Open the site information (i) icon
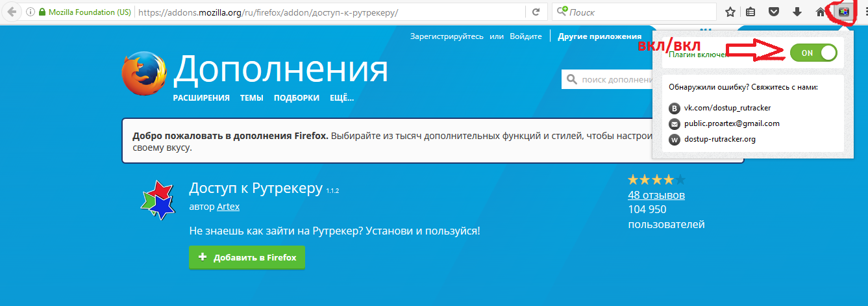 click(x=30, y=12)
